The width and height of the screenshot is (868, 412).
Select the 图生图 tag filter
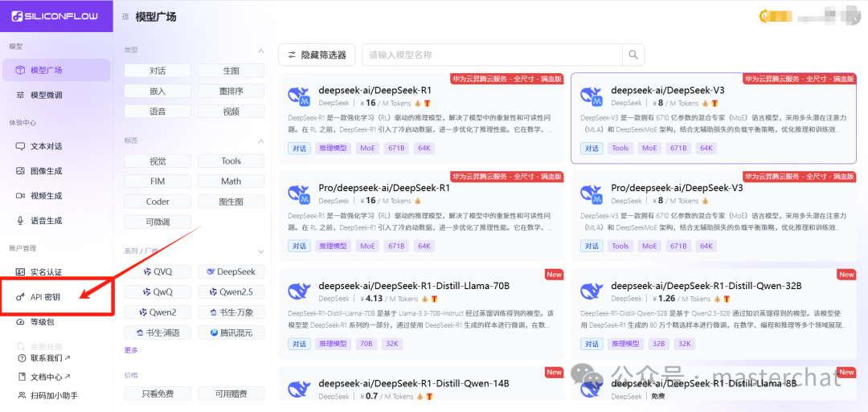click(231, 202)
